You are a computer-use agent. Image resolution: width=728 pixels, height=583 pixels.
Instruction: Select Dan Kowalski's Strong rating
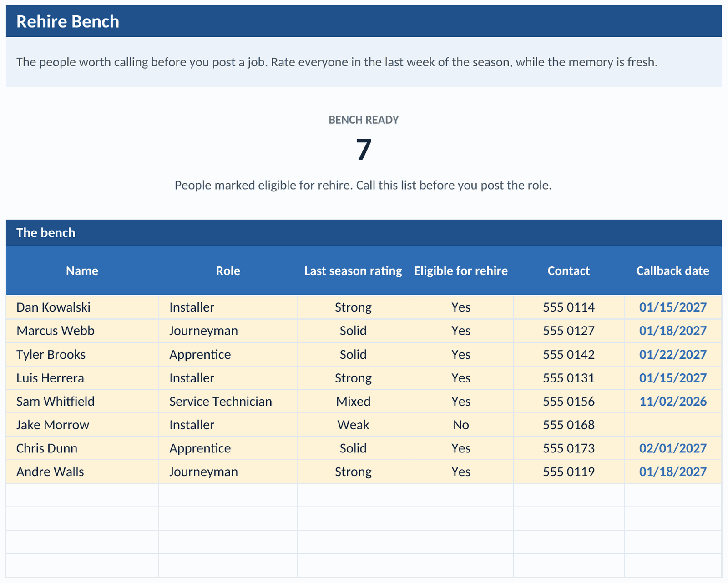[353, 307]
